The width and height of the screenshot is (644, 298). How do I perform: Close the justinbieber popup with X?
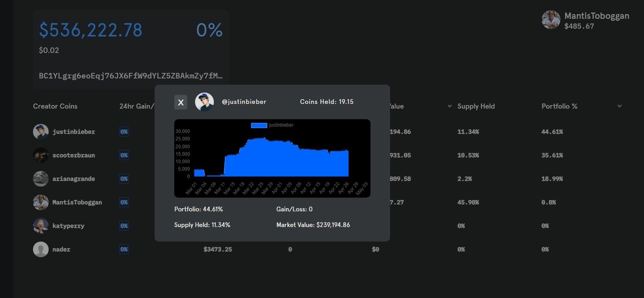pos(181,102)
